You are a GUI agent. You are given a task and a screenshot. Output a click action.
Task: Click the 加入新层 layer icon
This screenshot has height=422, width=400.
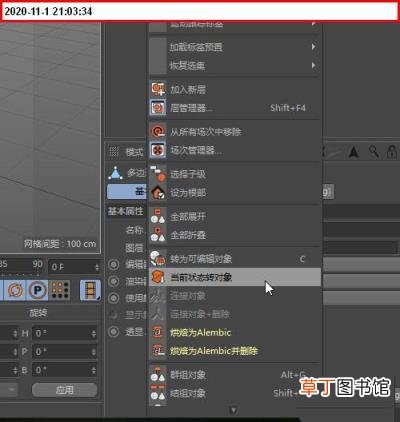[x=158, y=89]
